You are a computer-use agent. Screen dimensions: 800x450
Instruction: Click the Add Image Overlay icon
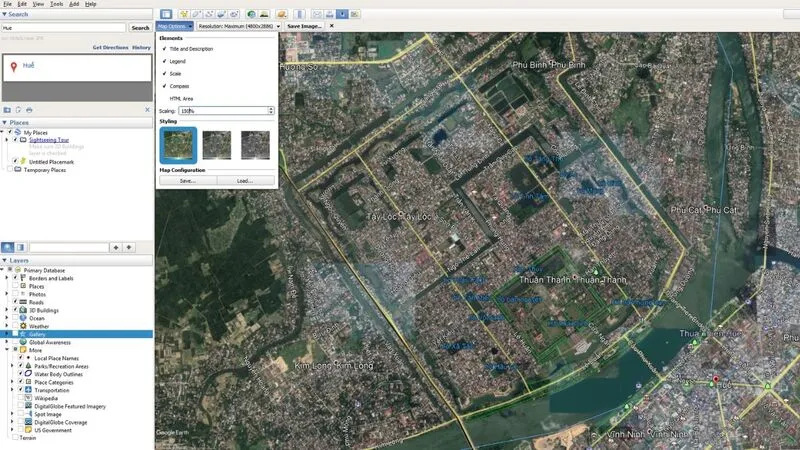point(221,14)
